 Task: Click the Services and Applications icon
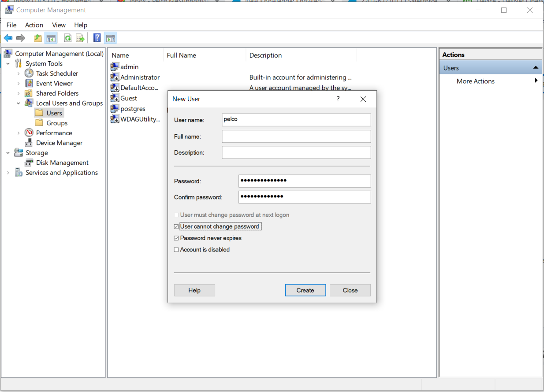(19, 173)
